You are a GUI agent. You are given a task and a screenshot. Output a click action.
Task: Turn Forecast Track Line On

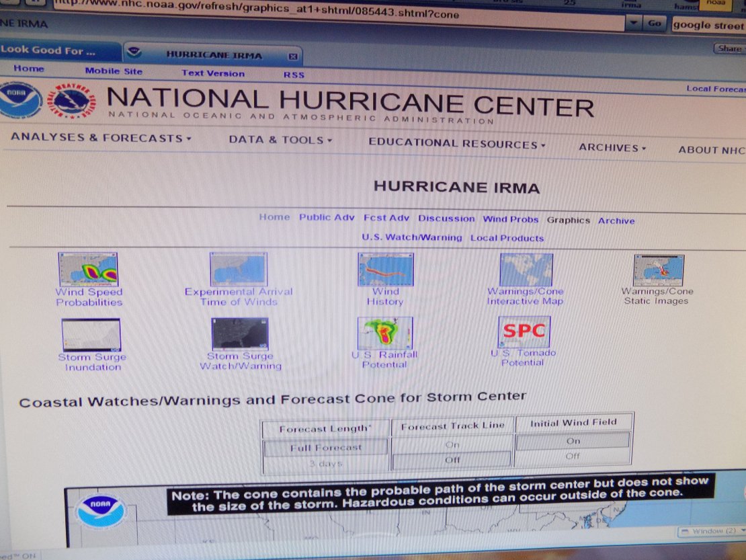pos(452,444)
